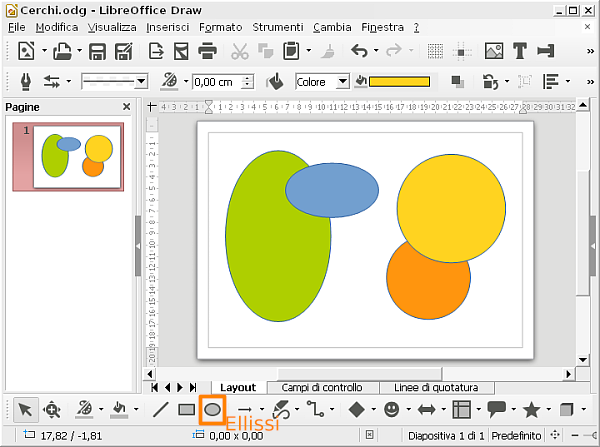Click the Undo arrow icon

click(358, 51)
